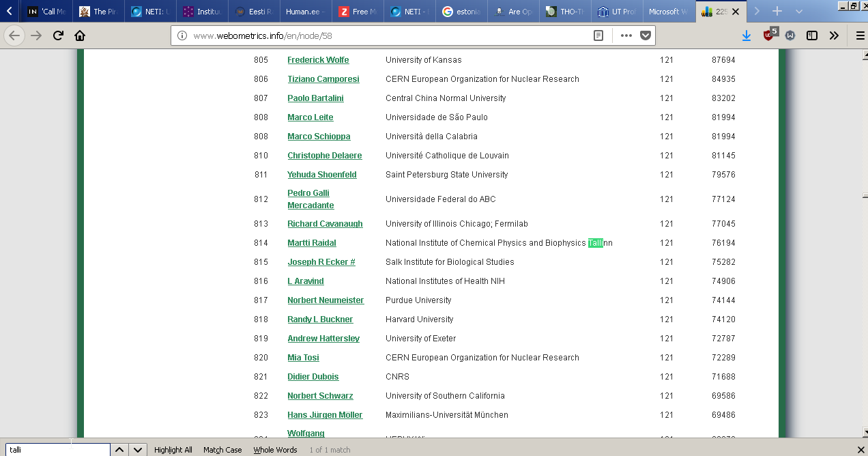Go to the browser Home page
Screen dimensions: 868x456
tap(80, 35)
